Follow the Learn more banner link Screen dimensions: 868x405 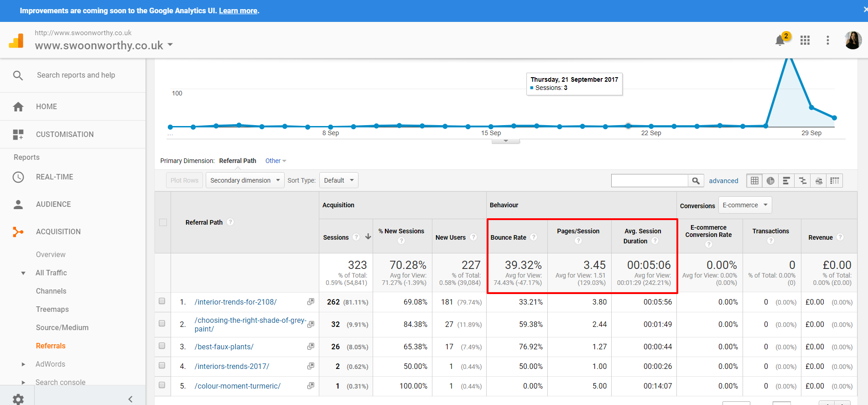238,11
